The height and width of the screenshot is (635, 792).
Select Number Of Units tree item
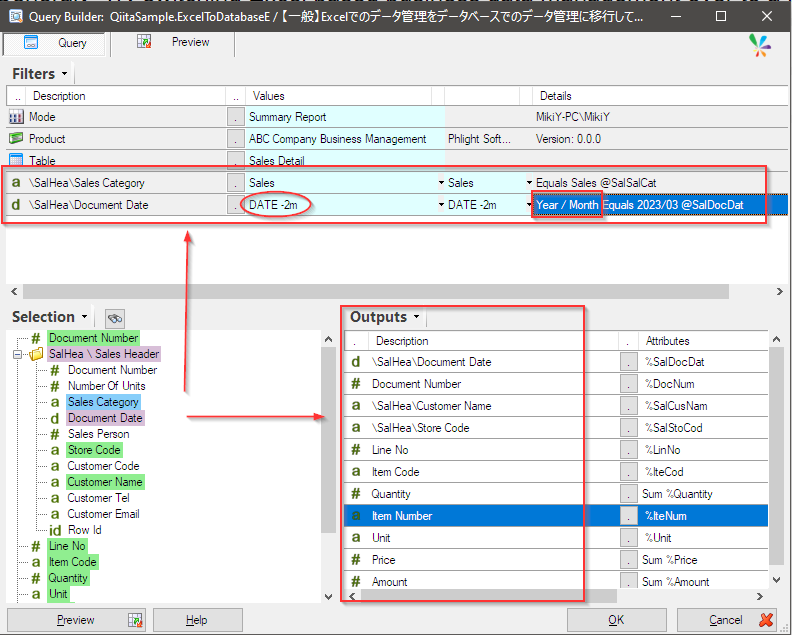[107, 386]
